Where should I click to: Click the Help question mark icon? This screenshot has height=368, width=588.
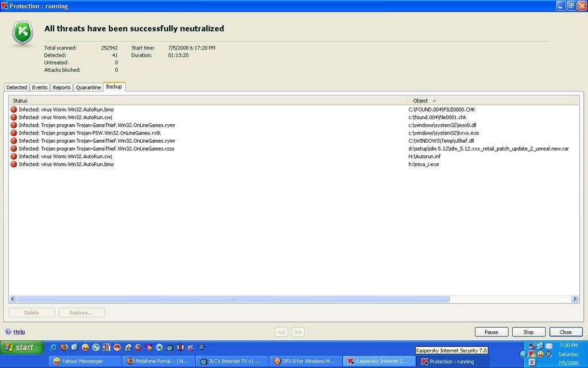[x=8, y=332]
